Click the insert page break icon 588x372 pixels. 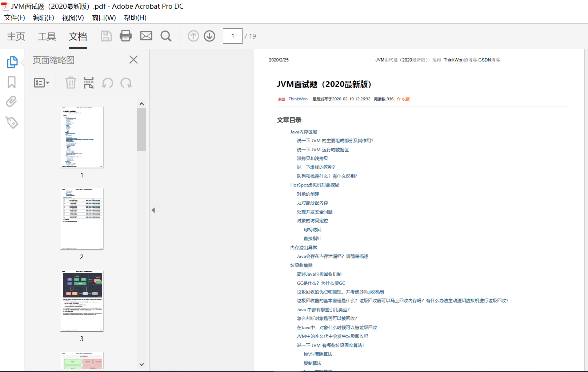pyautogui.click(x=89, y=83)
